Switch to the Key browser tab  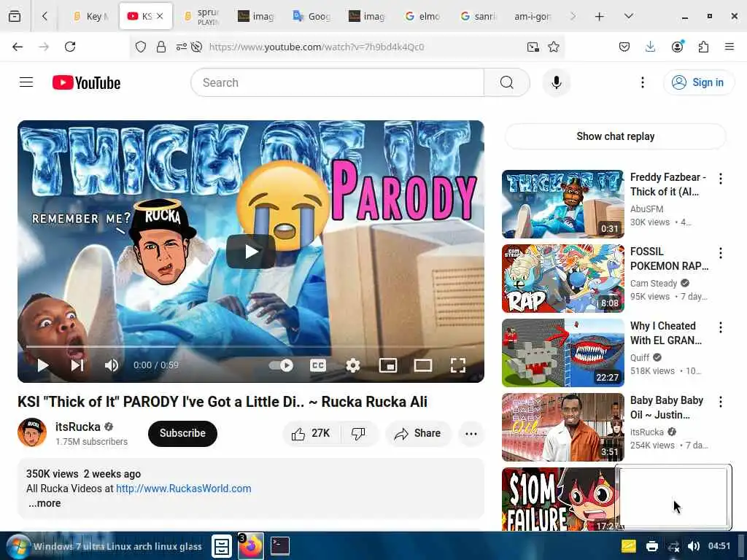point(90,16)
